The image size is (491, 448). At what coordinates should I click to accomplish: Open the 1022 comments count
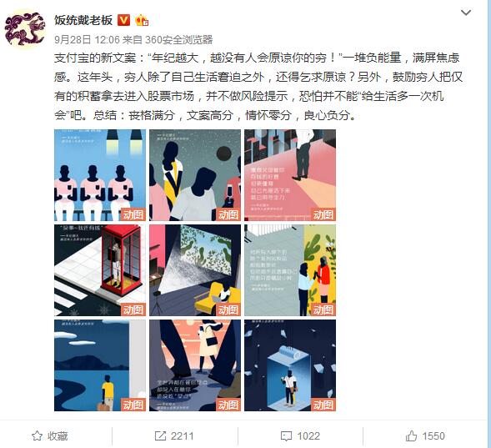click(x=308, y=435)
